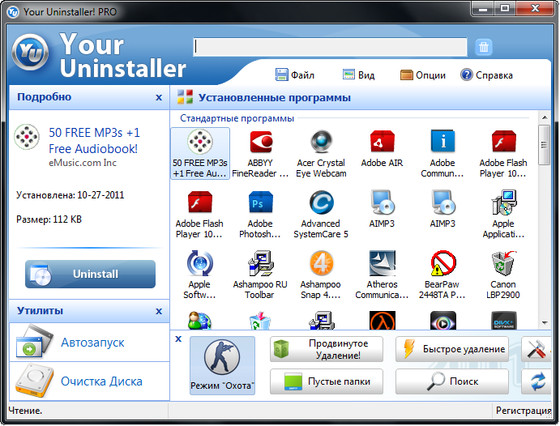
Task: Select Canon LBP2900 program icon
Action: (x=503, y=275)
